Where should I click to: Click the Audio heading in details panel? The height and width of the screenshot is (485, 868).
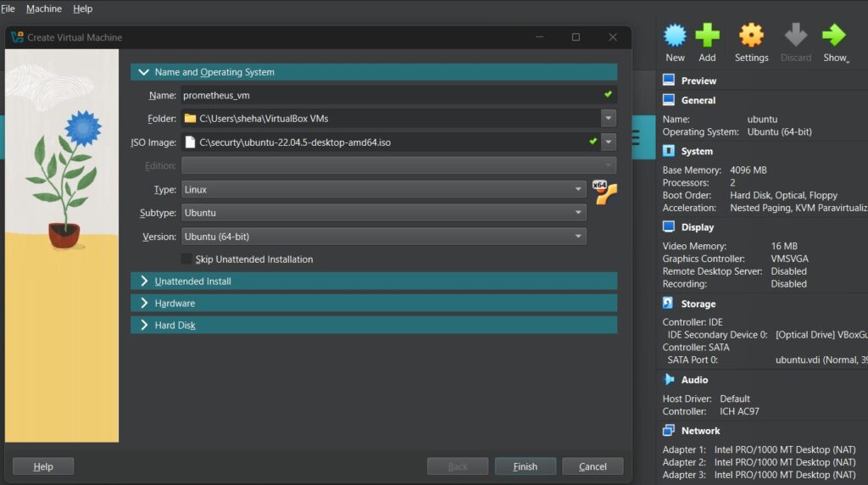coord(694,380)
